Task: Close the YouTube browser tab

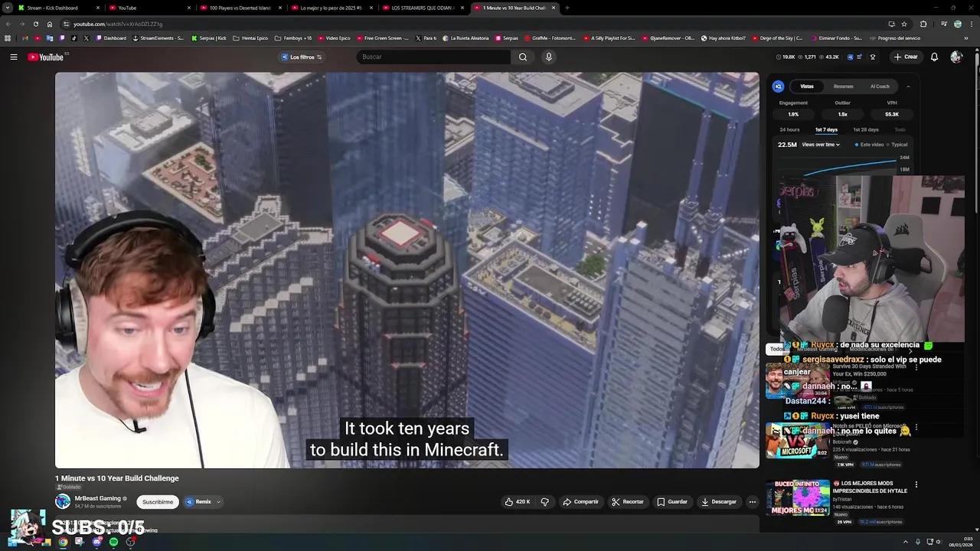Action: pyautogui.click(x=188, y=8)
